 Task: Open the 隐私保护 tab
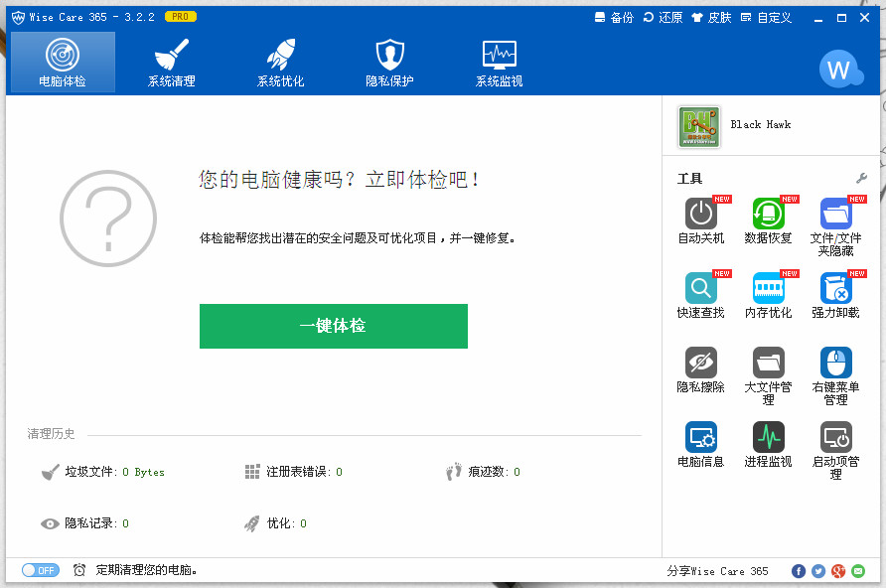(x=389, y=62)
